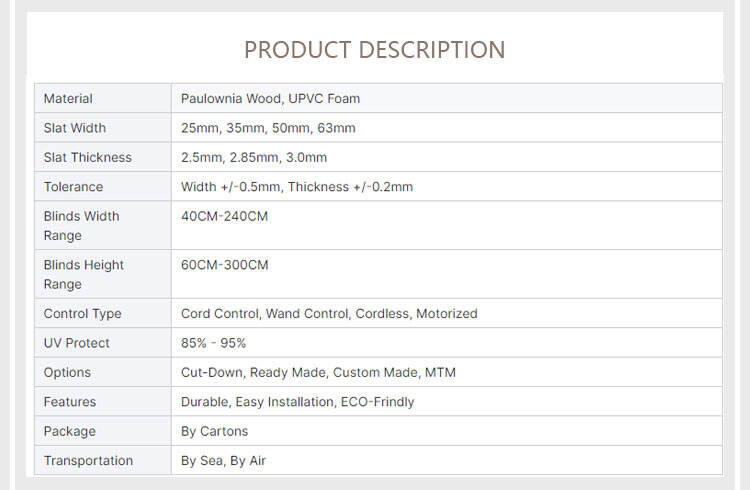Click the Cut-Down, Ready Made options value
Viewport: 750px width, 490px height.
point(318,372)
